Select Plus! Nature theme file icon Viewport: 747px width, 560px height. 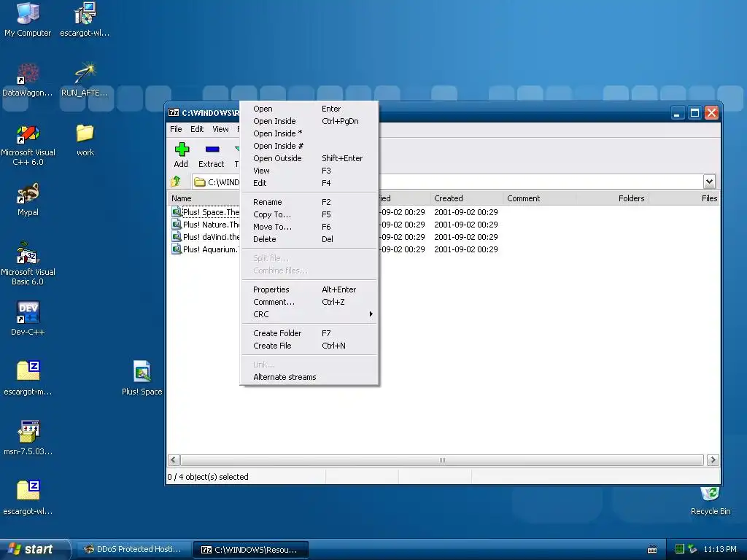(177, 225)
